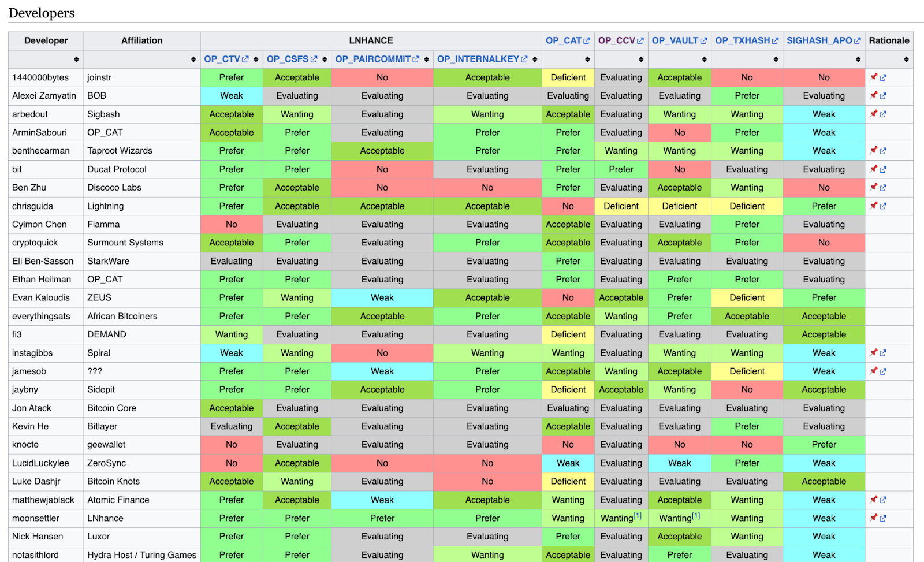Open the OP_INTERNALKEY header link
Image resolution: width=924 pixels, height=562 pixels.
point(478,59)
